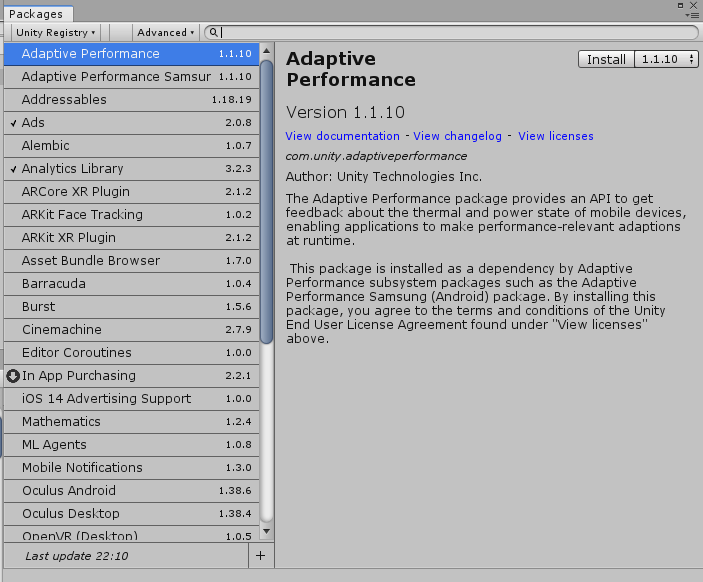Click the Version 1.1.10 heading
The width and height of the screenshot is (703, 582).
345,112
